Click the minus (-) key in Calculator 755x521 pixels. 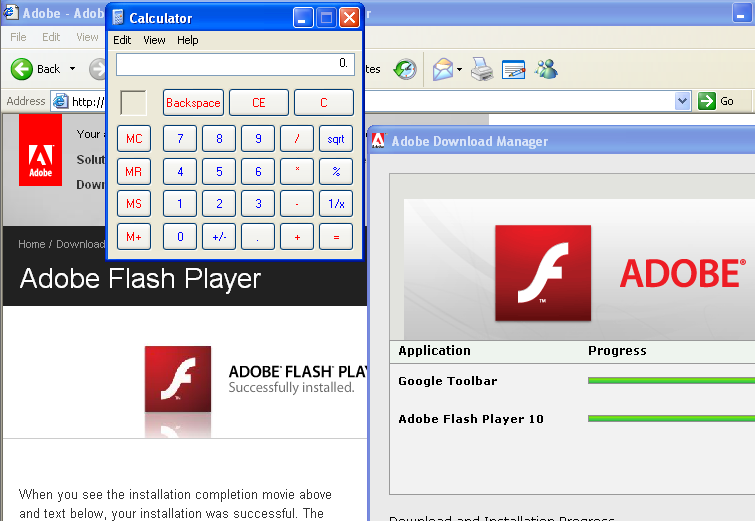point(297,204)
